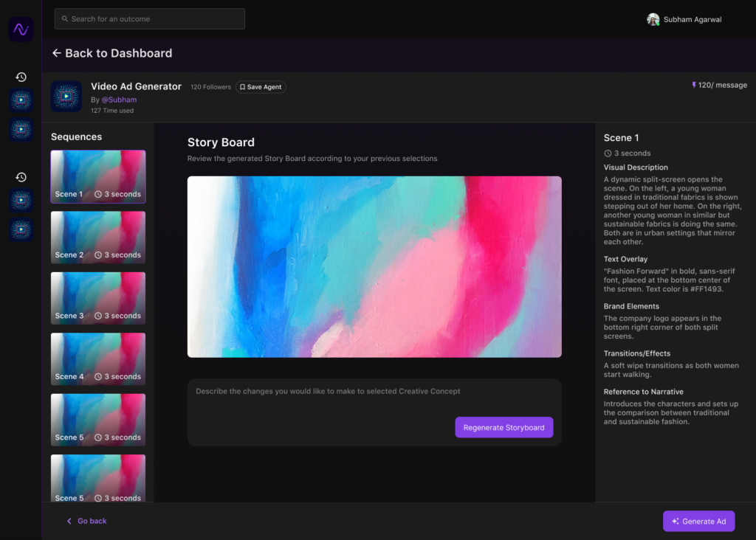756x540 pixels.
Task: Open the lower history clock icon in sidebar
Action: pos(21,177)
